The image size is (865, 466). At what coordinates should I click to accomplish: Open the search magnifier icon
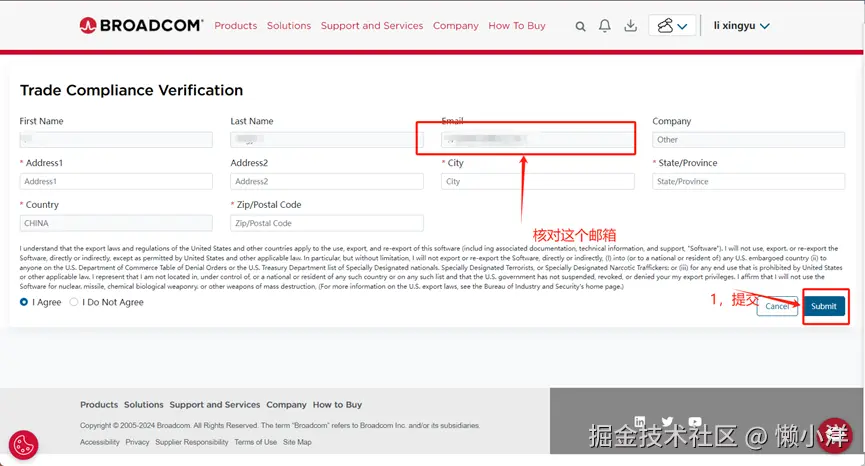click(x=580, y=26)
